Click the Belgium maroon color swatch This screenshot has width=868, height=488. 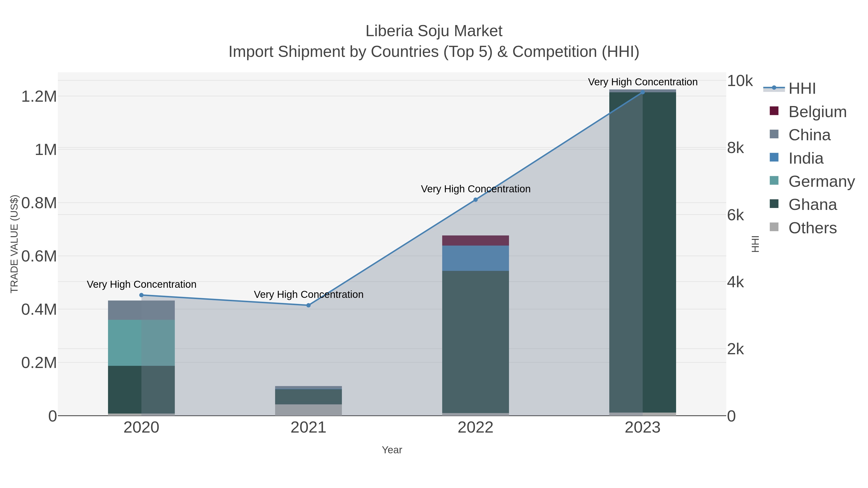pyautogui.click(x=774, y=111)
